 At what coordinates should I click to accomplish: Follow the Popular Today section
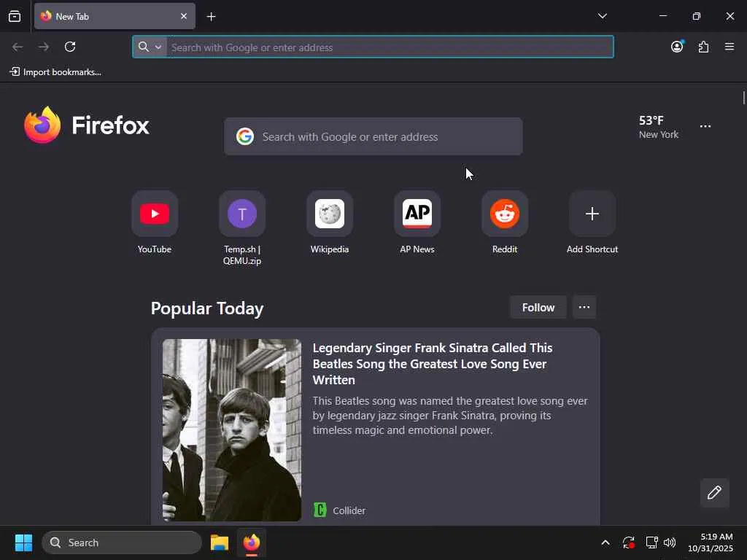click(538, 308)
